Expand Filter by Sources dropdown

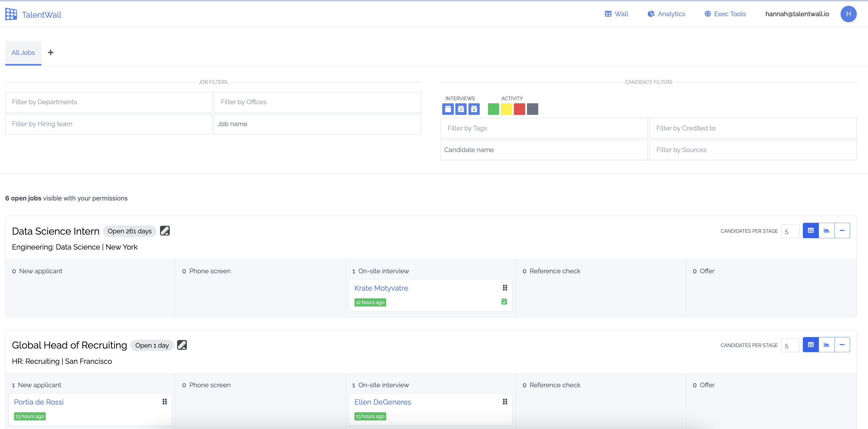(752, 150)
